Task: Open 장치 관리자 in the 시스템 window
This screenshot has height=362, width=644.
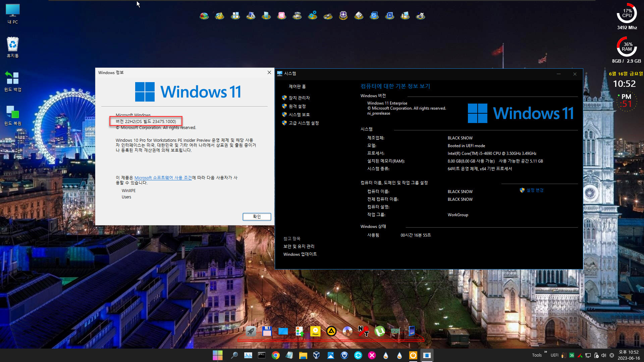Action: (x=299, y=98)
